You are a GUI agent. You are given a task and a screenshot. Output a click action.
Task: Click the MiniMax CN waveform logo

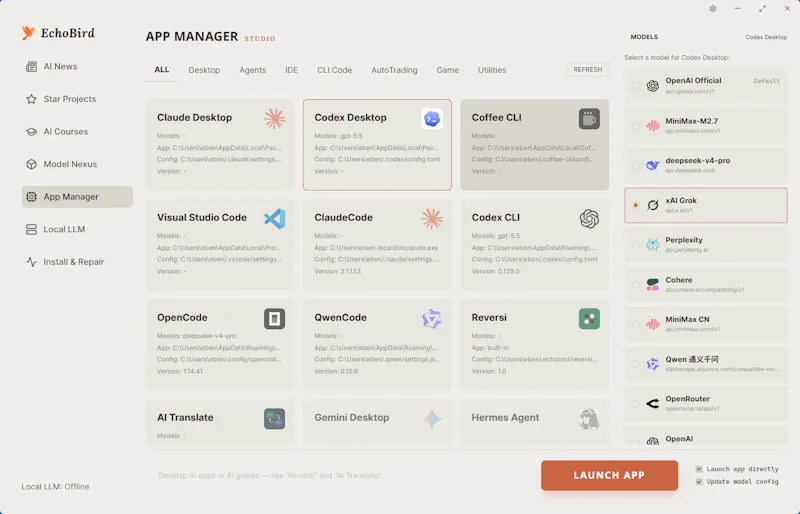(x=653, y=324)
